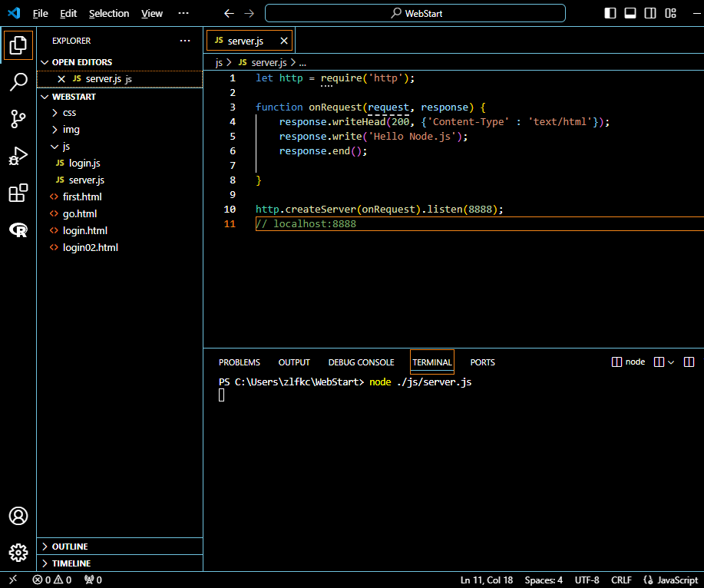Viewport: 704px width, 588px height.
Task: Open the Selection menu
Action: coord(109,14)
